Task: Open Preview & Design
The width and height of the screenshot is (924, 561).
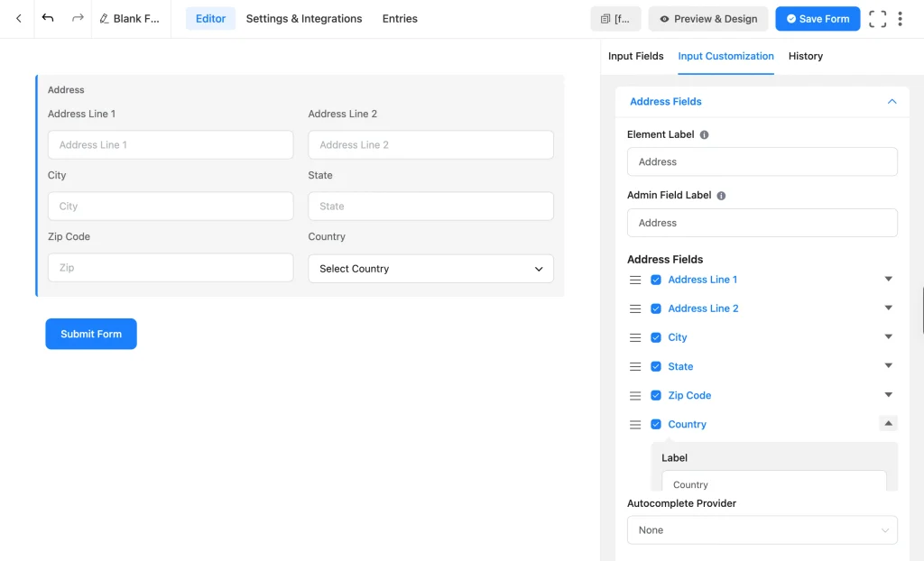Action: 708,19
